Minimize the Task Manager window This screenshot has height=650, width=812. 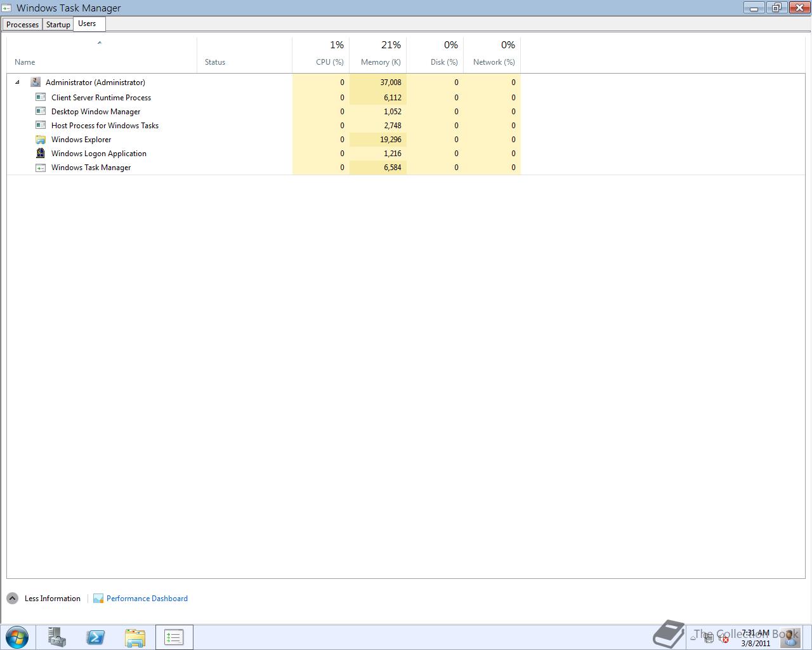click(x=754, y=8)
